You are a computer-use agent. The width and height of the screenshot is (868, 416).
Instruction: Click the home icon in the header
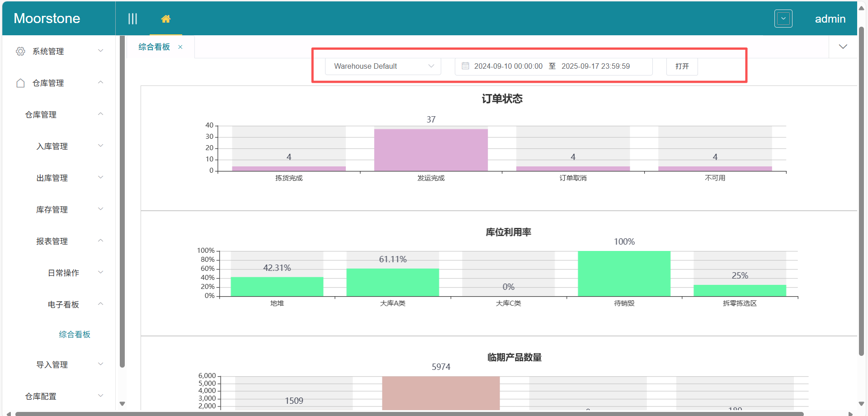click(166, 19)
